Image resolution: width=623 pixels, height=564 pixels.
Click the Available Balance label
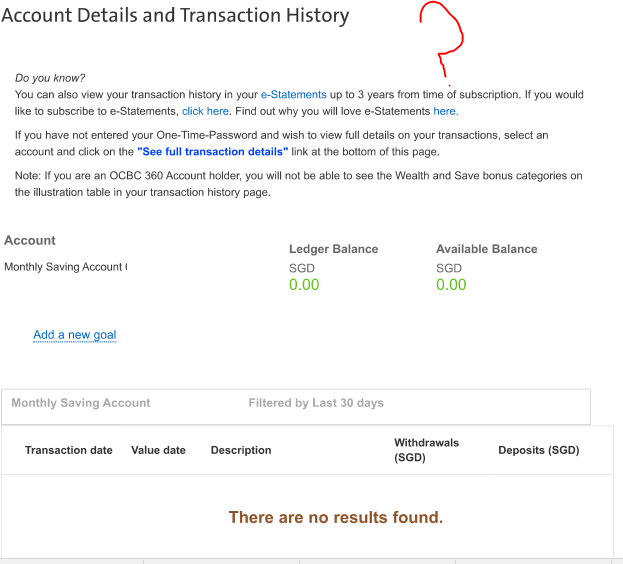click(487, 249)
